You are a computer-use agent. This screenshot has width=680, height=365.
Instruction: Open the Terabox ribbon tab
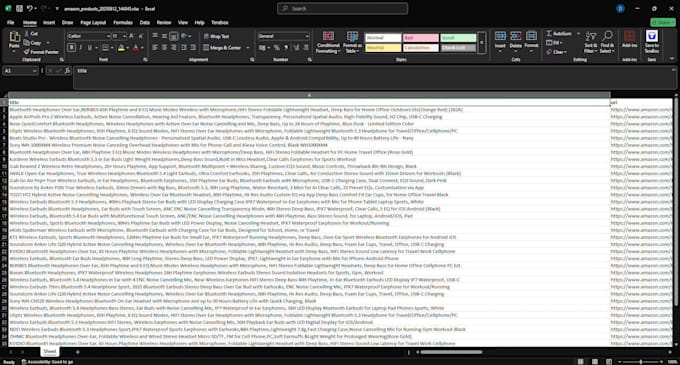(x=220, y=23)
